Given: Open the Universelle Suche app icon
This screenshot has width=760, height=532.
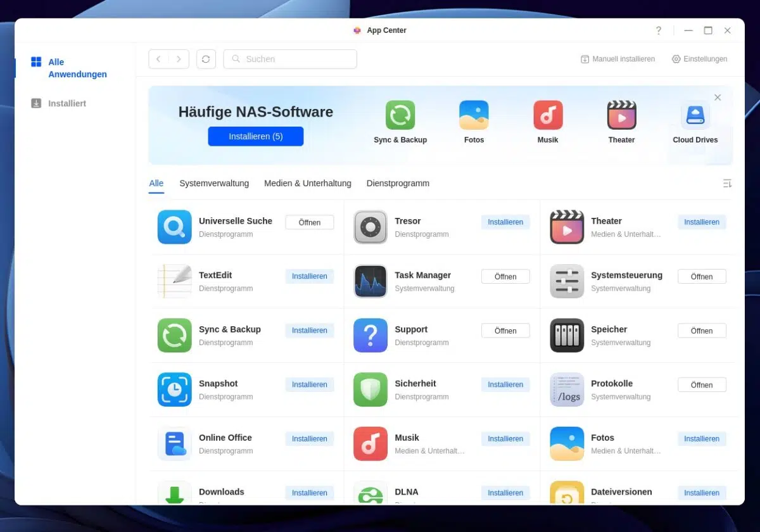Looking at the screenshot, I should pyautogui.click(x=174, y=227).
